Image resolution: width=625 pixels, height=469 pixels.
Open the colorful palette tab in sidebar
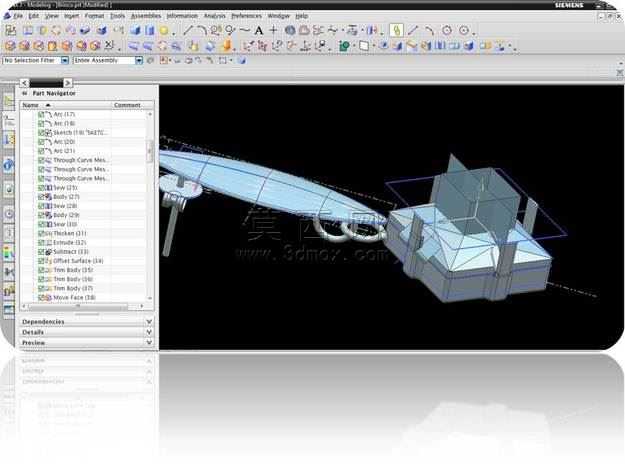[9, 253]
